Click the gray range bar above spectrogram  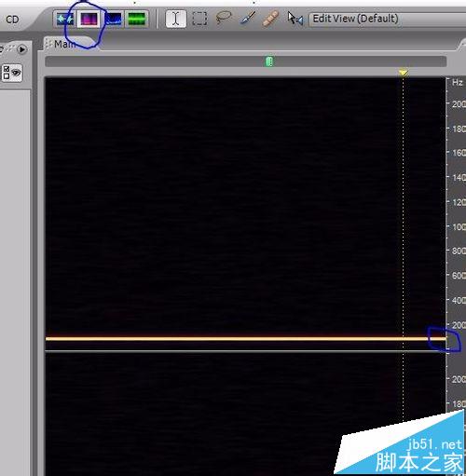[x=245, y=61]
